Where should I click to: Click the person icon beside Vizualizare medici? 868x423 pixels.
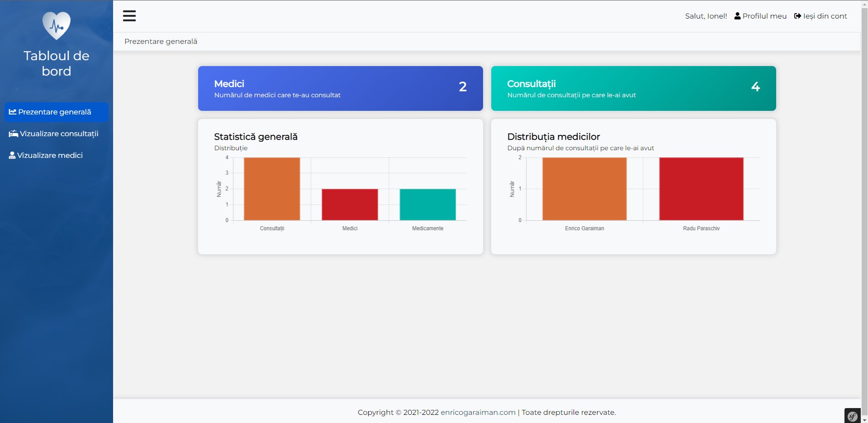12,155
